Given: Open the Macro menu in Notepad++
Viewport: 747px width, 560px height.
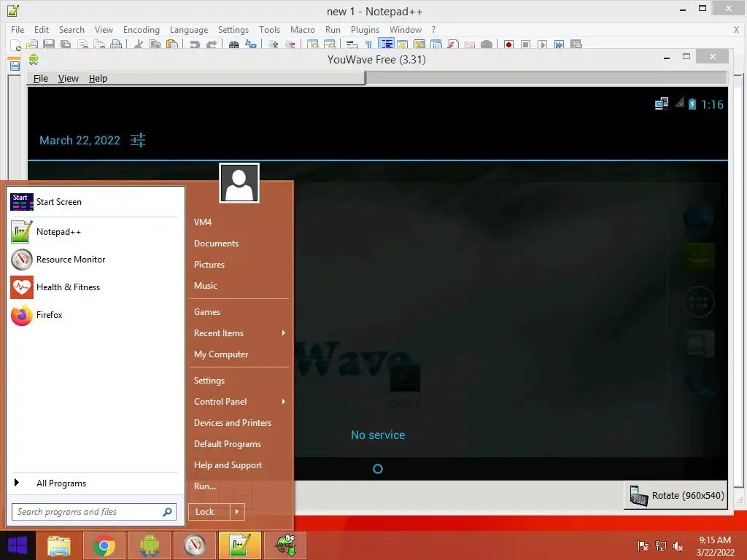Looking at the screenshot, I should [303, 29].
